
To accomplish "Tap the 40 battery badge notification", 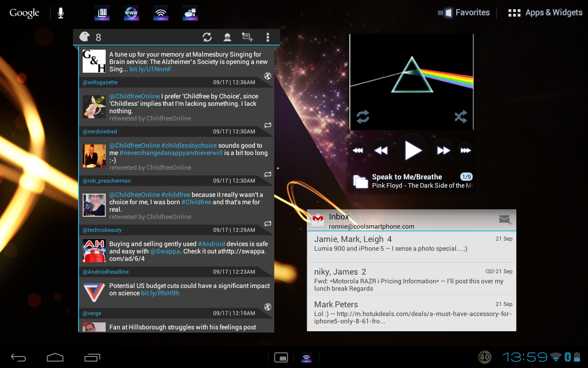I will (x=484, y=357).
